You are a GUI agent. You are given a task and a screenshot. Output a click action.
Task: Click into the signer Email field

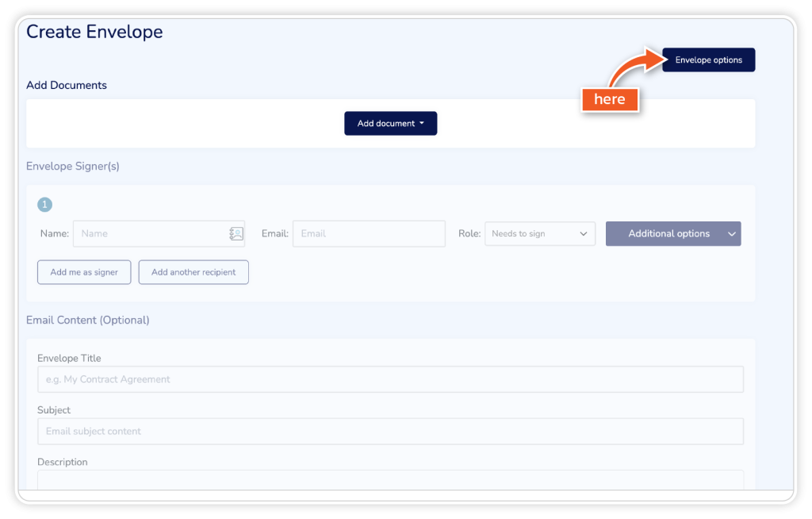(x=369, y=233)
